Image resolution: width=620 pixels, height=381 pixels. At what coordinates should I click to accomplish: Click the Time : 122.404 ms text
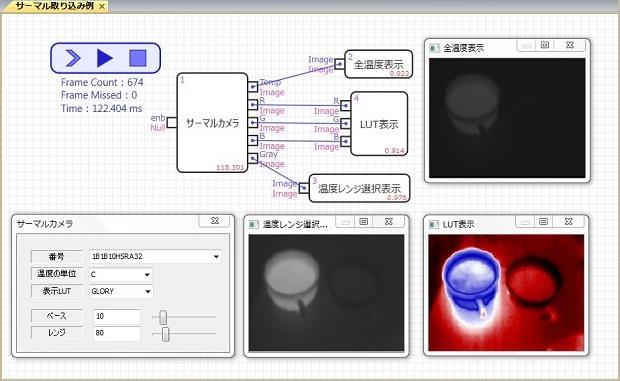pyautogui.click(x=101, y=108)
